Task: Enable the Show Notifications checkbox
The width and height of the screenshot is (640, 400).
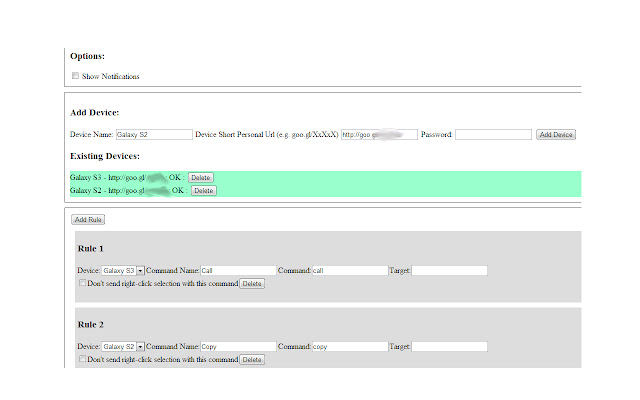Action: 76,76
